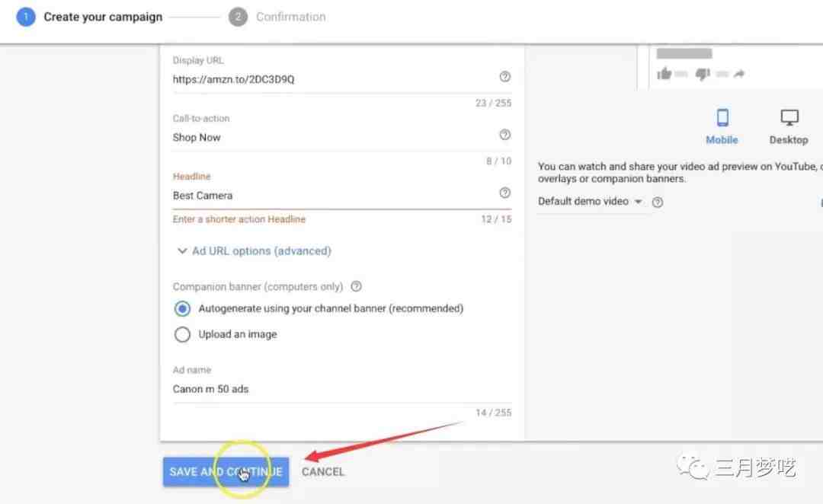This screenshot has height=504, width=823.
Task: Select the Desktop monitor preview icon
Action: click(789, 119)
